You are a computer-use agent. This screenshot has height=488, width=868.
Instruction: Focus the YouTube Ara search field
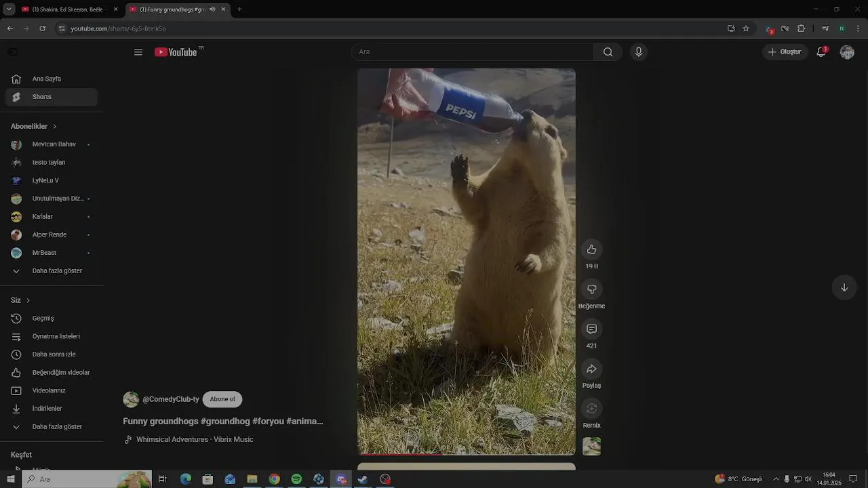coord(473,52)
